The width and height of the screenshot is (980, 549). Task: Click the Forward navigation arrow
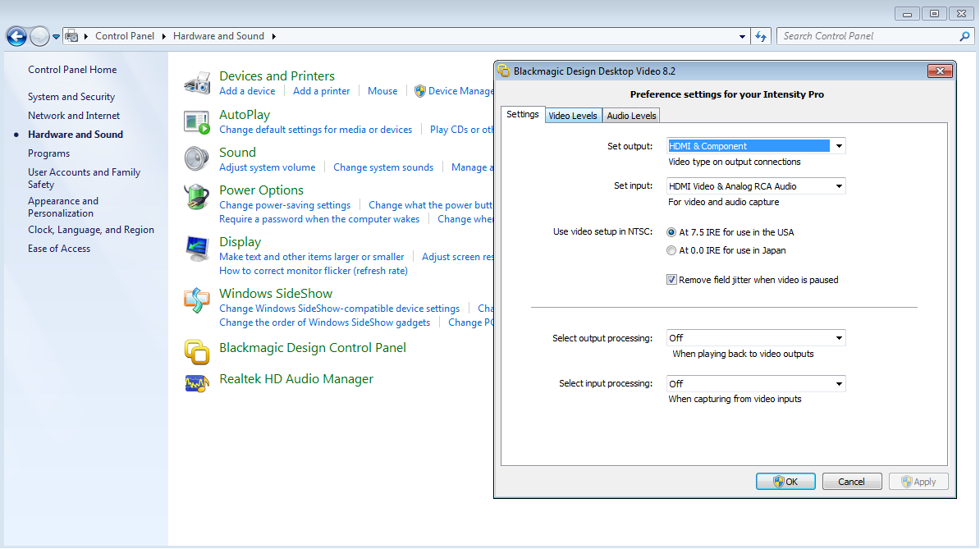(x=39, y=36)
